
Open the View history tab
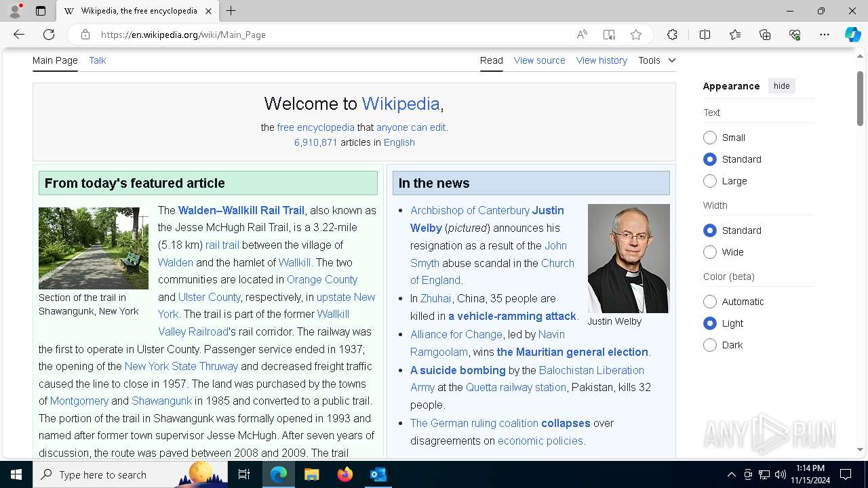click(x=601, y=60)
